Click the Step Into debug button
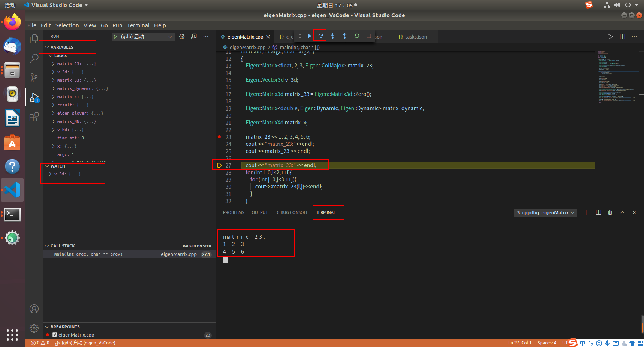 tap(332, 36)
